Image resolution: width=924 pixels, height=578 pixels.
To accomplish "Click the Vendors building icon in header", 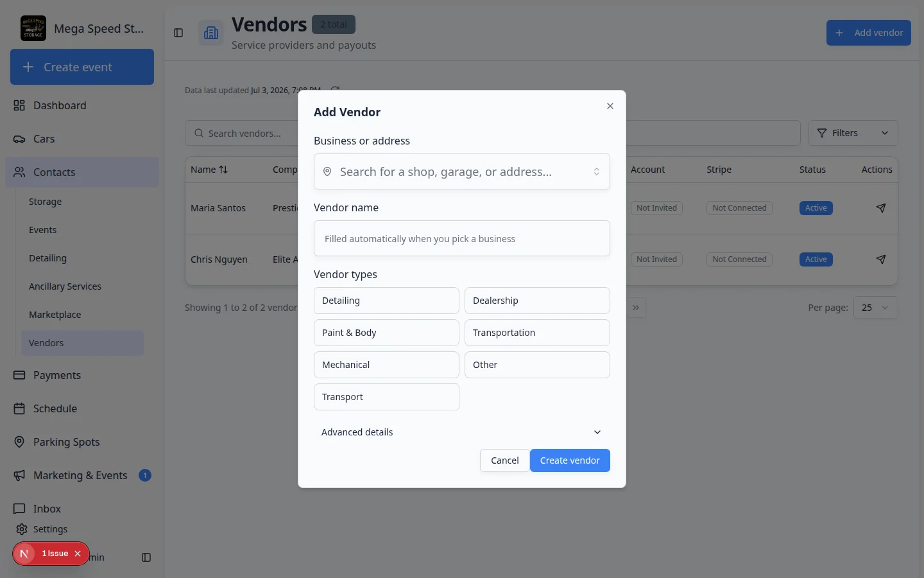I will point(210,33).
